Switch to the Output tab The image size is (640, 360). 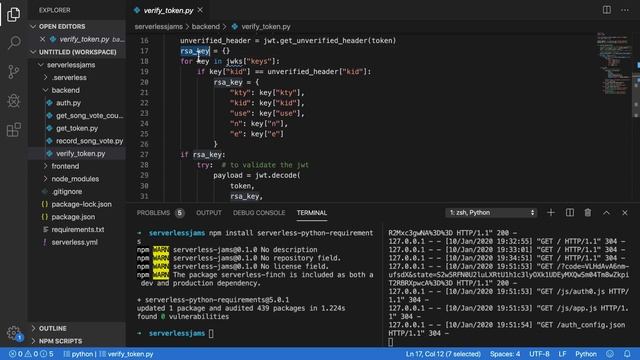209,213
